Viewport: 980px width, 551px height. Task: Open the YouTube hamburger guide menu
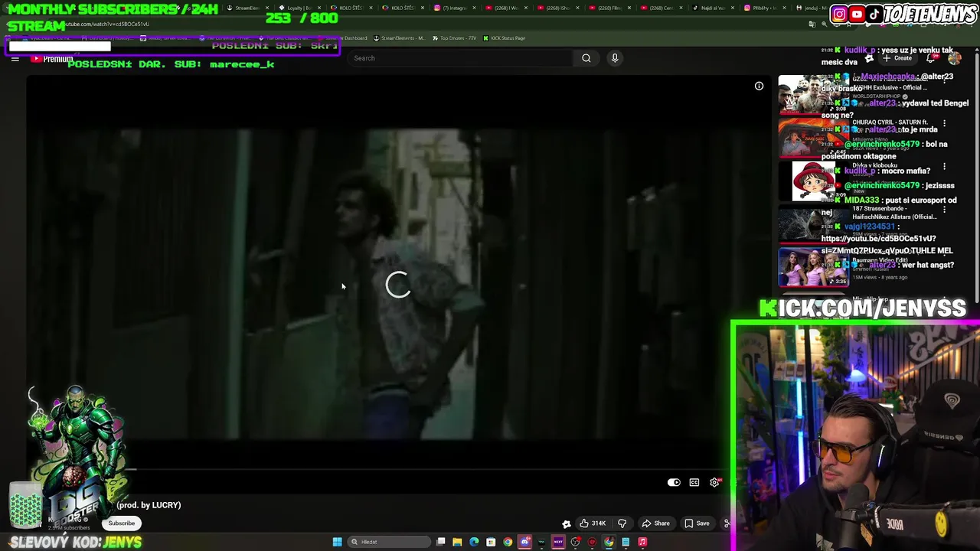coord(15,58)
